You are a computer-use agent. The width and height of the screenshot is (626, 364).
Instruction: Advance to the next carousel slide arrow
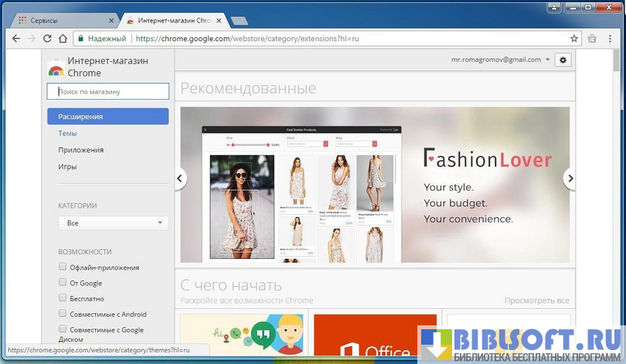coord(570,179)
